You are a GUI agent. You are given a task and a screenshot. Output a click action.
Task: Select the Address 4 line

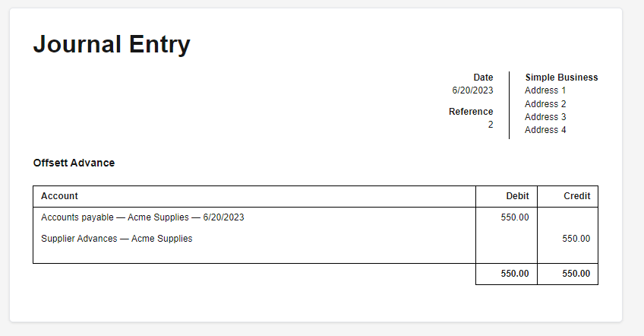click(545, 130)
